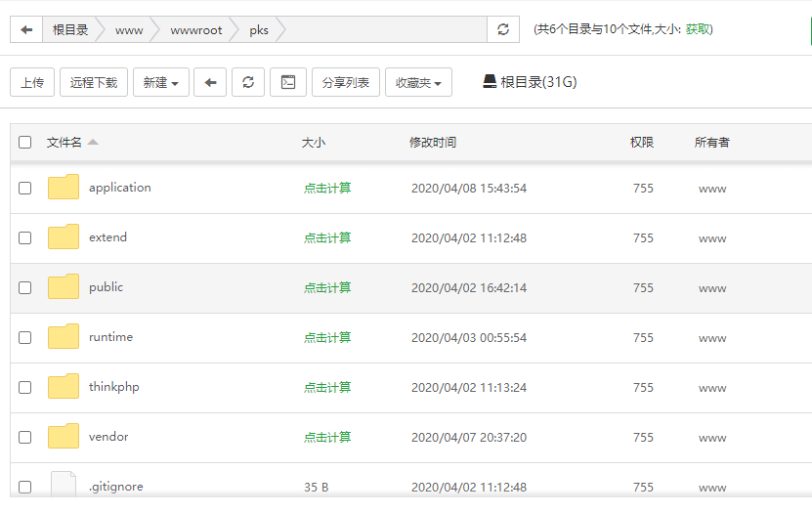Click the toolbar refresh icon button
Viewport: 812px width, 514px height.
coord(248,82)
